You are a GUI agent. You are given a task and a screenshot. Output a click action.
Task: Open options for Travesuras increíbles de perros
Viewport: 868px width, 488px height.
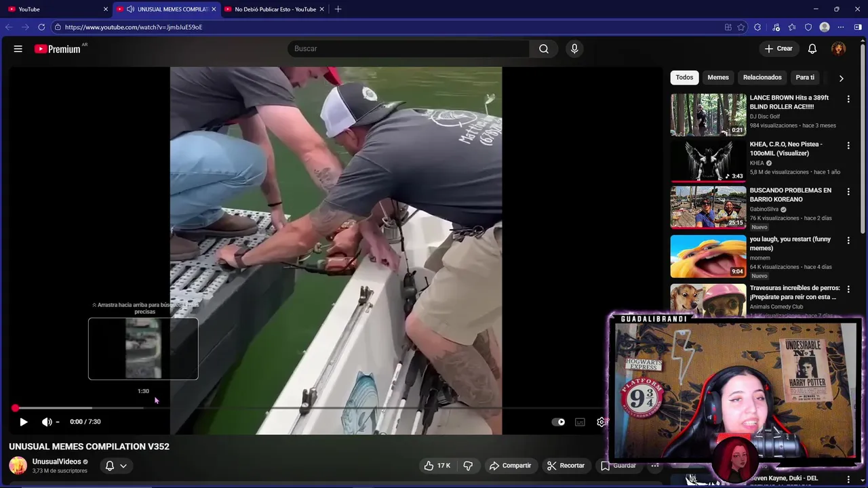(x=848, y=289)
